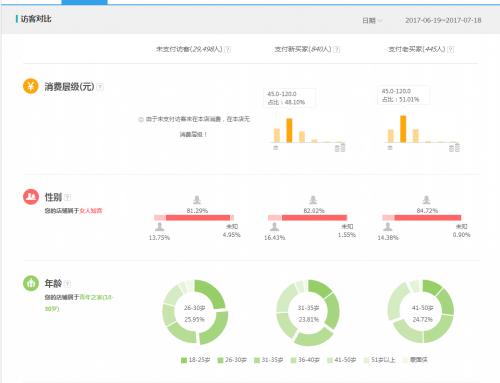Screen dimensions: 500x383
Task: Click the 消费层级(元) section title
Action: pos(69,87)
